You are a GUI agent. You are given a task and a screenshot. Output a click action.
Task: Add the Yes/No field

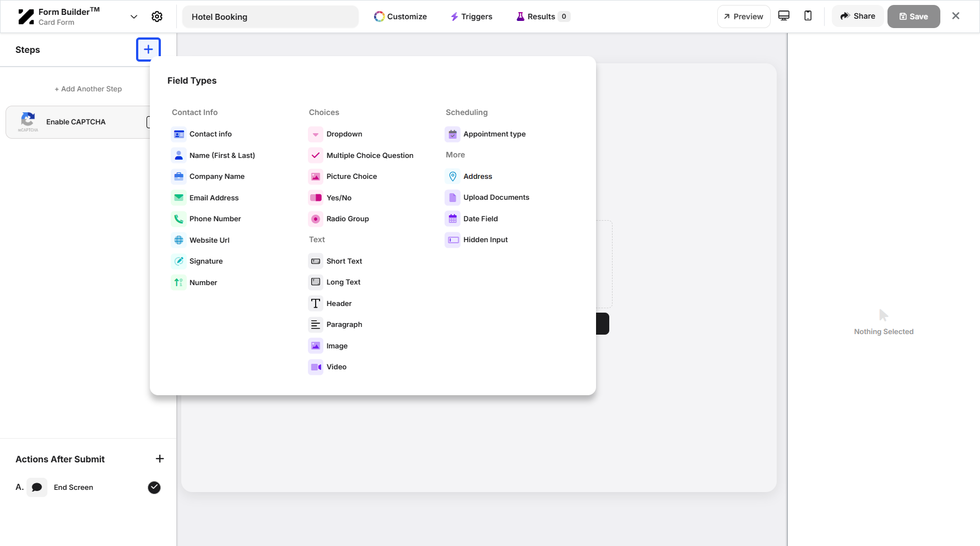330,198
